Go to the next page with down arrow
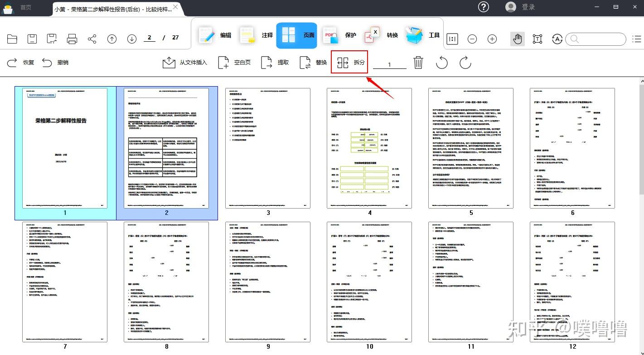Image resolution: width=644 pixels, height=355 pixels. [132, 39]
